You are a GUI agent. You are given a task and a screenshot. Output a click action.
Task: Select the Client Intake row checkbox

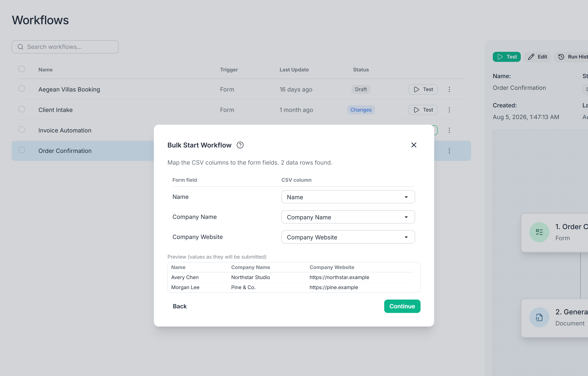coord(22,109)
